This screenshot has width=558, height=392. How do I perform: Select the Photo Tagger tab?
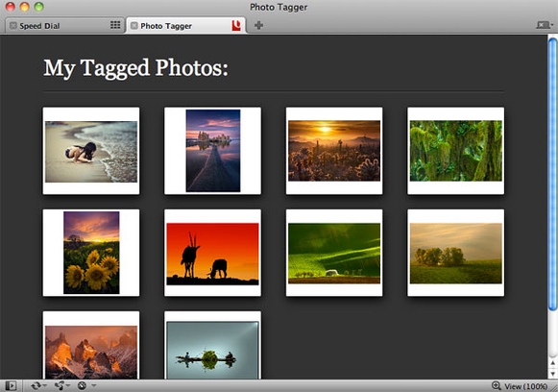(x=185, y=26)
